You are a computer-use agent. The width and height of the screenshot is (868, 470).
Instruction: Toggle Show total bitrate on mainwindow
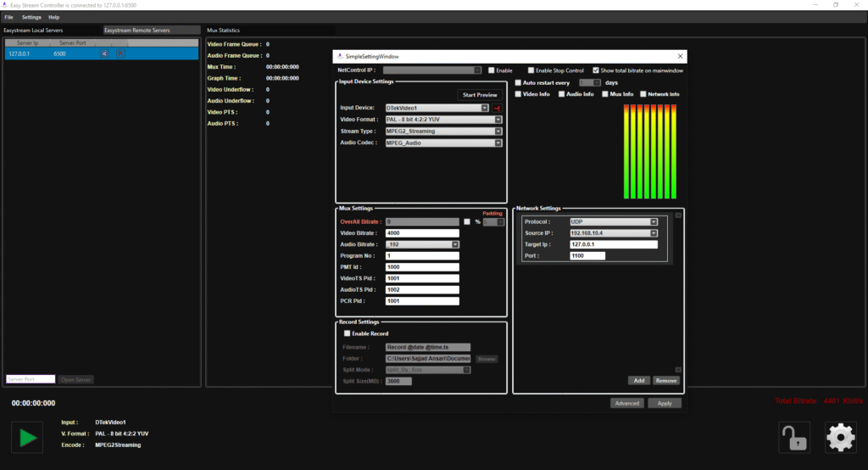596,70
